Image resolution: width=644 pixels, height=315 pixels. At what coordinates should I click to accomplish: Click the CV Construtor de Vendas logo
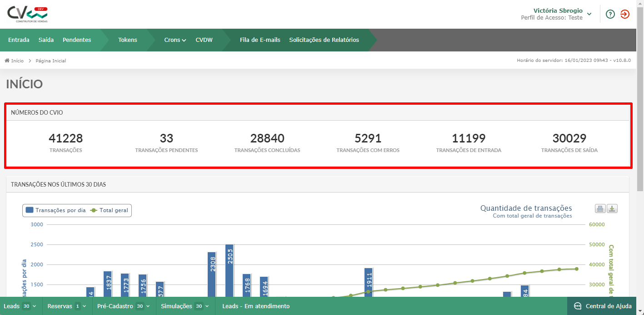coord(27,15)
